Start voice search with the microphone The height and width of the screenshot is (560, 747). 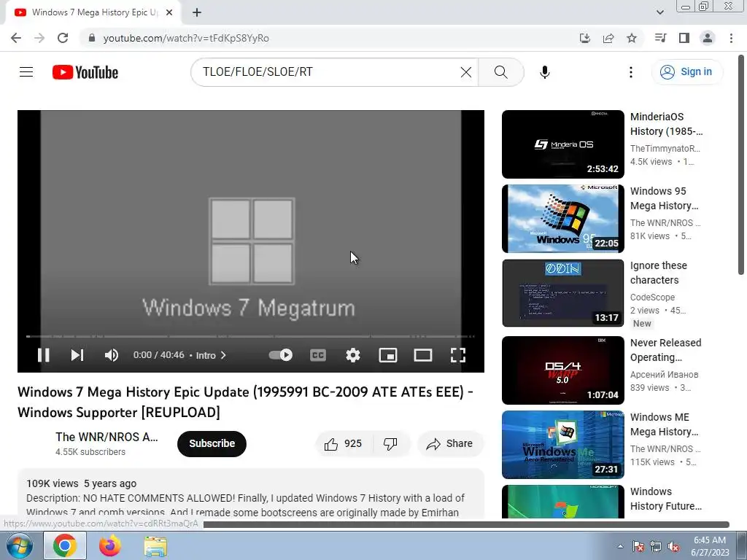coord(544,72)
